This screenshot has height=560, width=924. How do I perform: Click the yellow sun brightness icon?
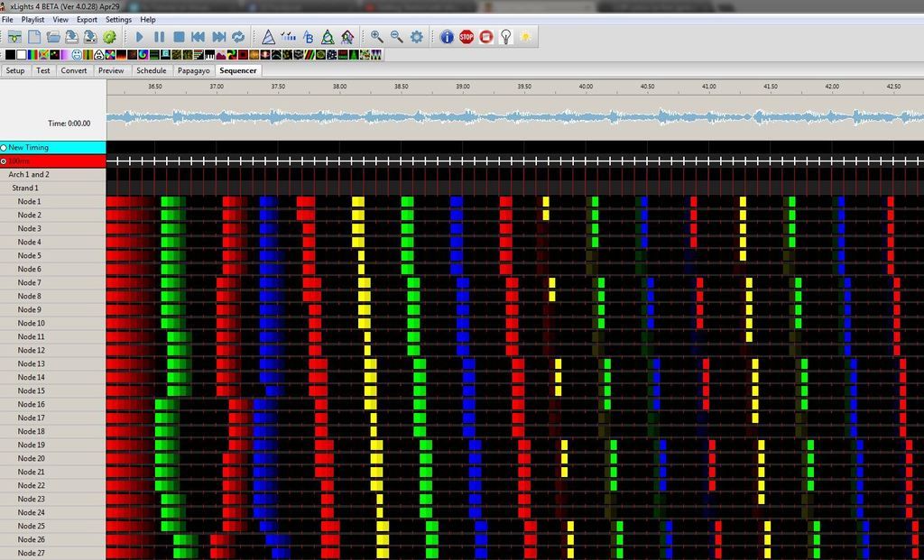pyautogui.click(x=525, y=37)
